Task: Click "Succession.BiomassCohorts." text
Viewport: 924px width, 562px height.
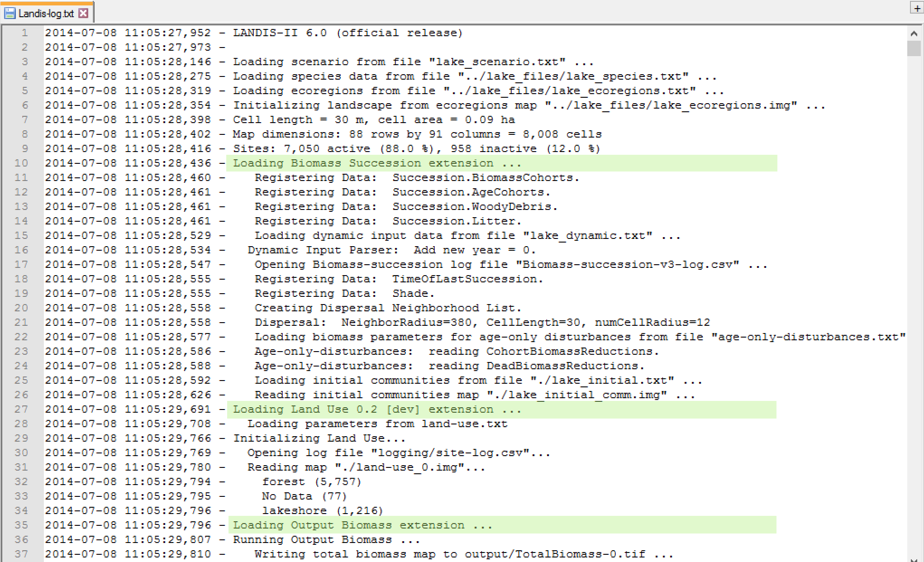Action: [x=486, y=177]
